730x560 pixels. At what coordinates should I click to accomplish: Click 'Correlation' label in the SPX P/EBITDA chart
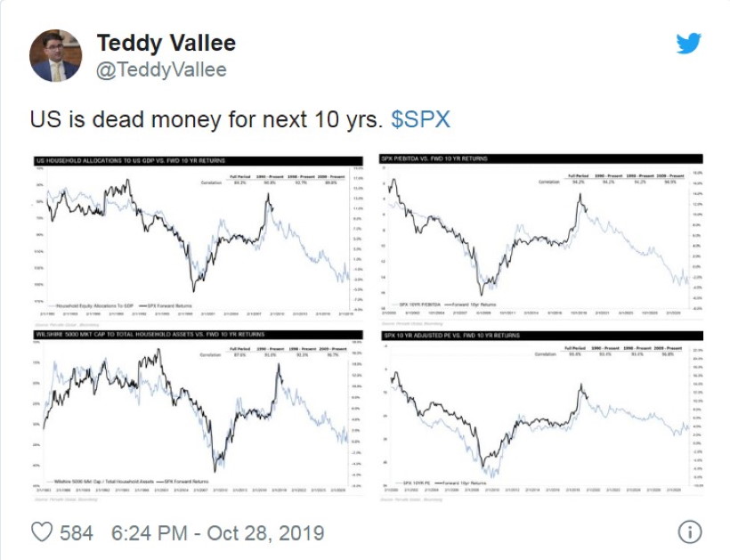(x=548, y=181)
